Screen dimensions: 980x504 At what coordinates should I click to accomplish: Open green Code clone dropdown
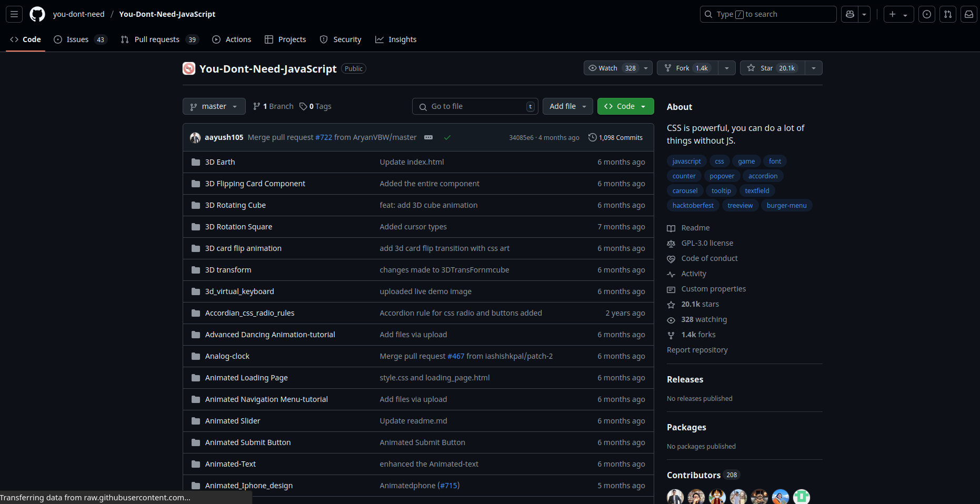click(x=626, y=106)
